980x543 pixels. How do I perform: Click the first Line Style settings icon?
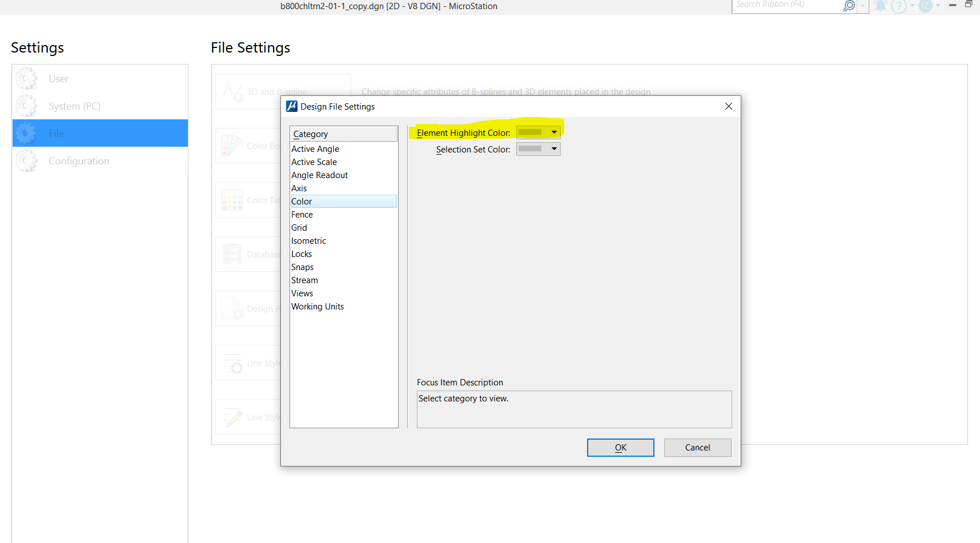(232, 363)
